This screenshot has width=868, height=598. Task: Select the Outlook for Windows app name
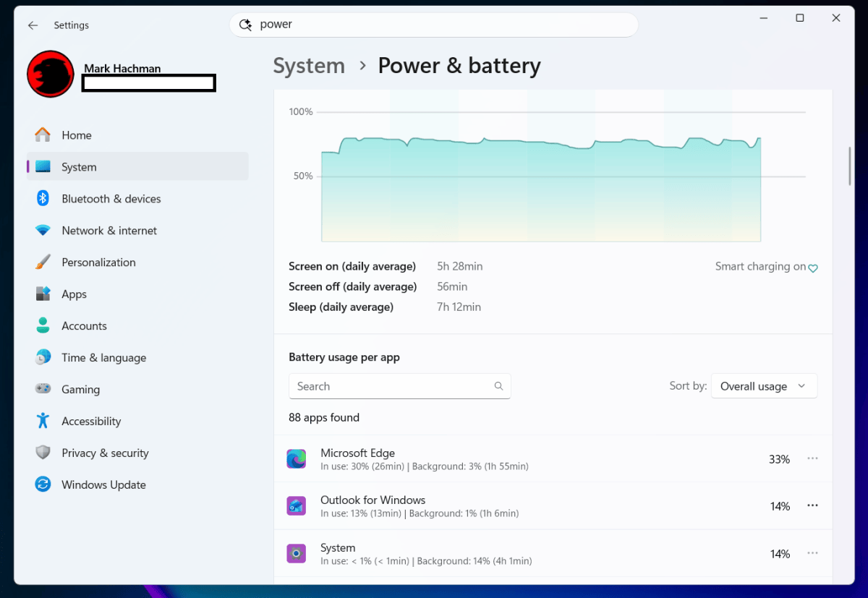373,500
